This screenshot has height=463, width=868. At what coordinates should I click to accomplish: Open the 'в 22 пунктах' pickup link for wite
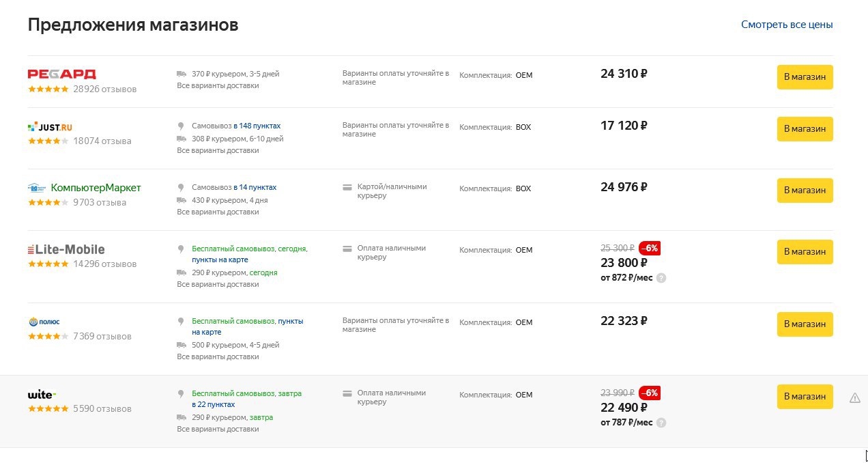pos(214,405)
